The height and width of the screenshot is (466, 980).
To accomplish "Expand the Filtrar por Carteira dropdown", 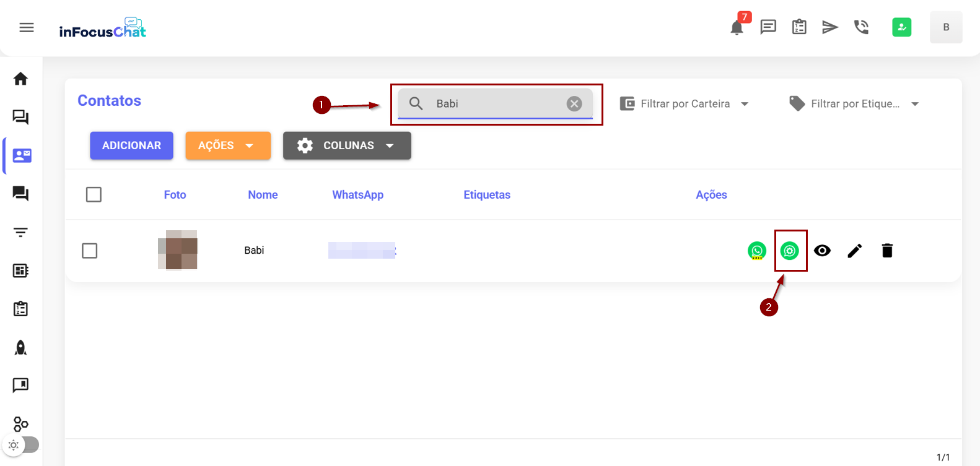I will click(685, 104).
